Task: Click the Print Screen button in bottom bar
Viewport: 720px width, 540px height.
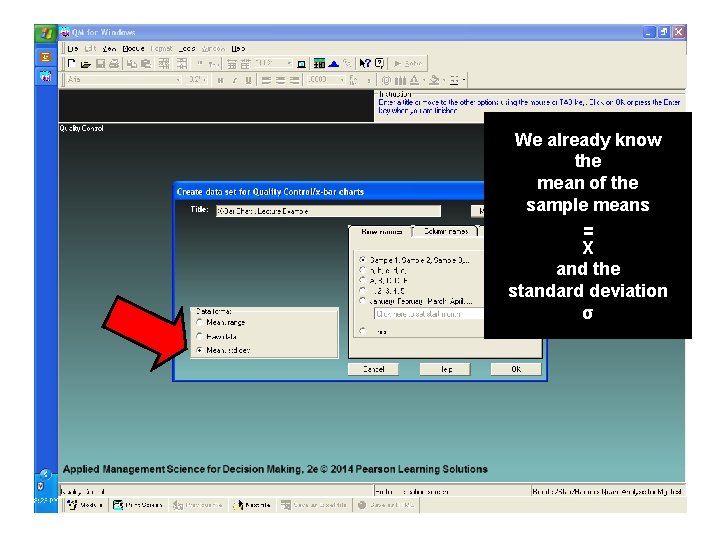Action: click(x=138, y=505)
